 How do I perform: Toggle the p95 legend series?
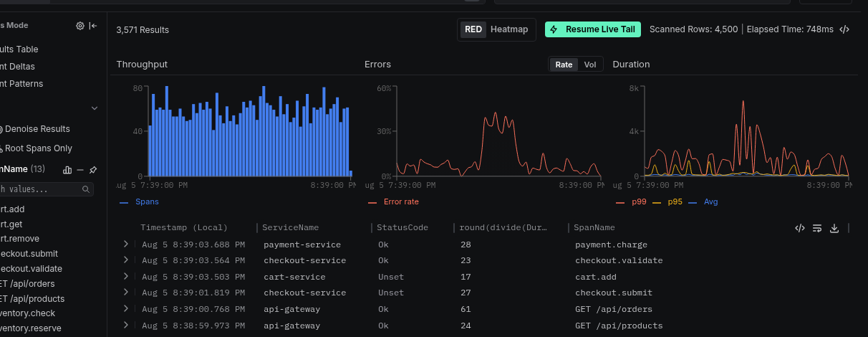(x=667, y=202)
